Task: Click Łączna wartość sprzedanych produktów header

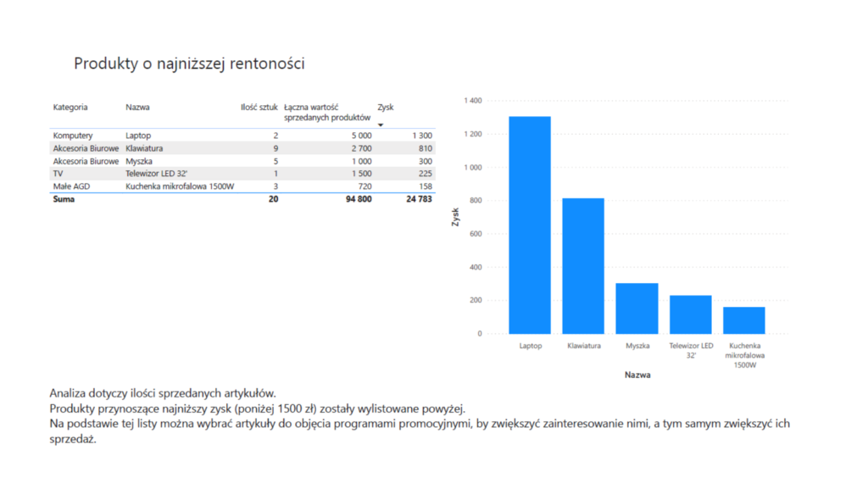Action: pos(327,112)
